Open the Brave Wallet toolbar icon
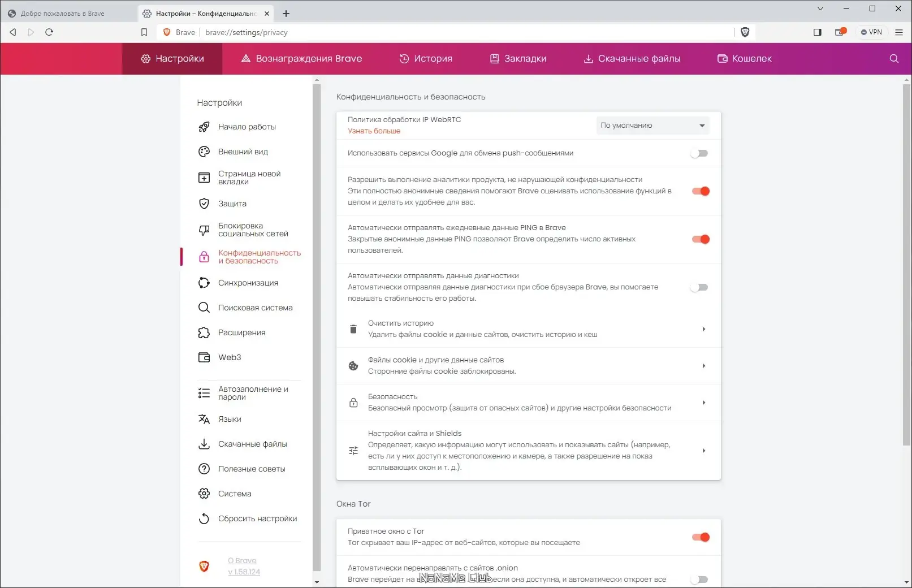 [x=840, y=32]
